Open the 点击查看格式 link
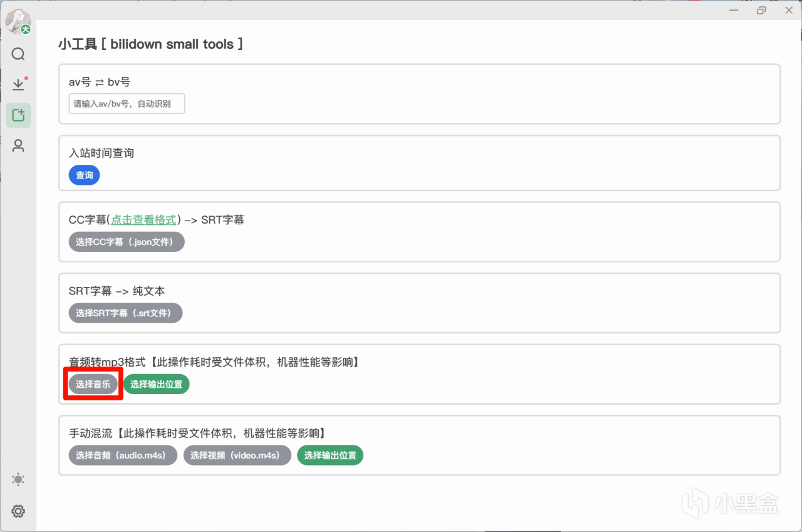 pyautogui.click(x=143, y=220)
